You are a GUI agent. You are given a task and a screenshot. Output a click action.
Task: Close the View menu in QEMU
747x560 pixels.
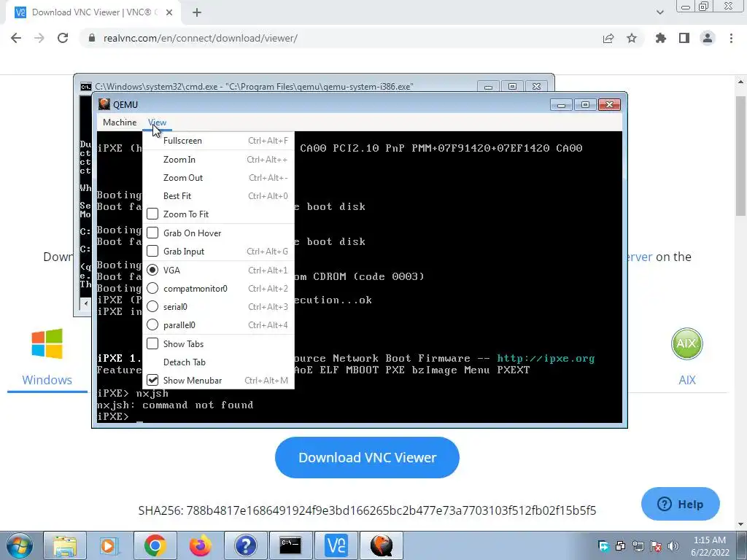tap(158, 122)
